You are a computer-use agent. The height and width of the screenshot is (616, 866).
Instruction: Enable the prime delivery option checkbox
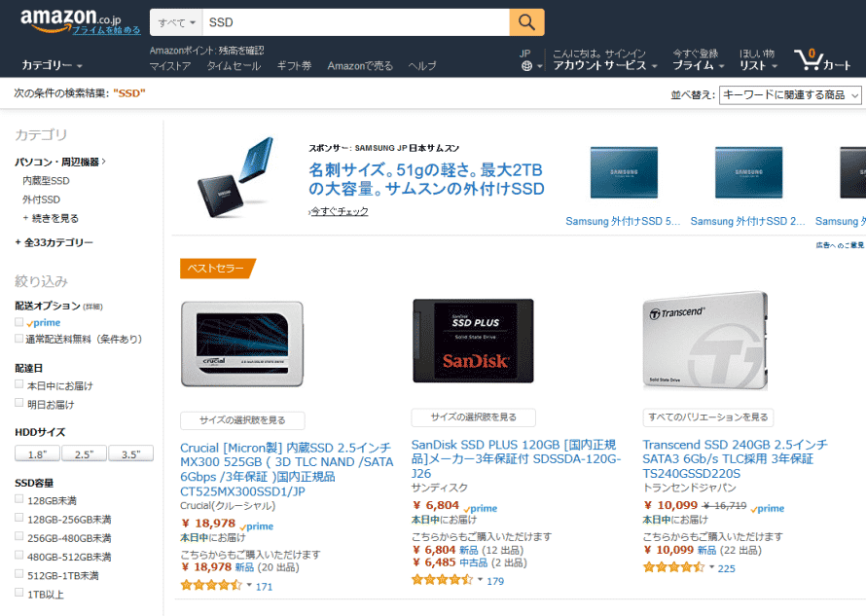pyautogui.click(x=19, y=322)
